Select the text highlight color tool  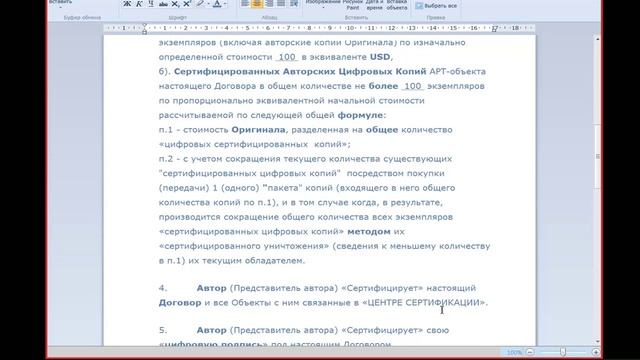point(200,4)
